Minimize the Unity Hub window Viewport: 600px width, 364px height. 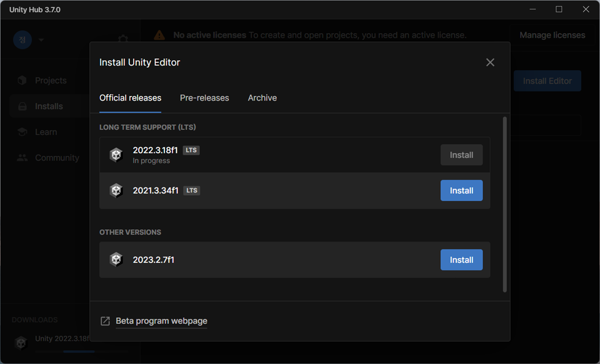click(x=533, y=9)
